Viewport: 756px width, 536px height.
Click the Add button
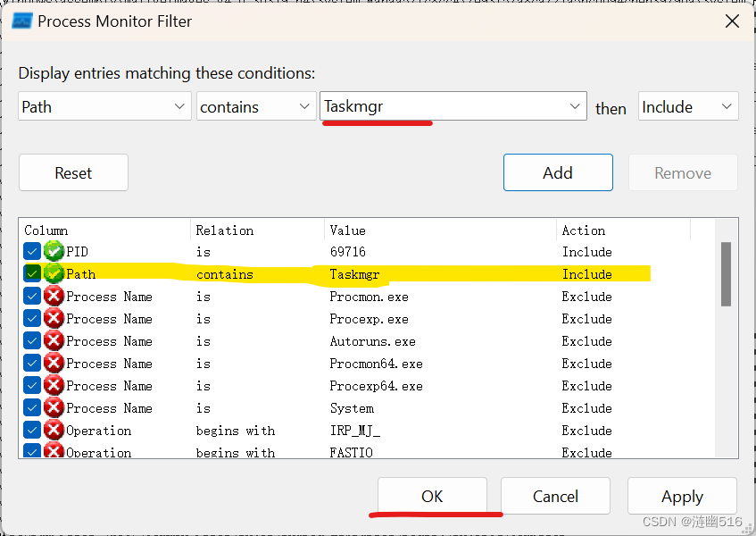[x=558, y=172]
